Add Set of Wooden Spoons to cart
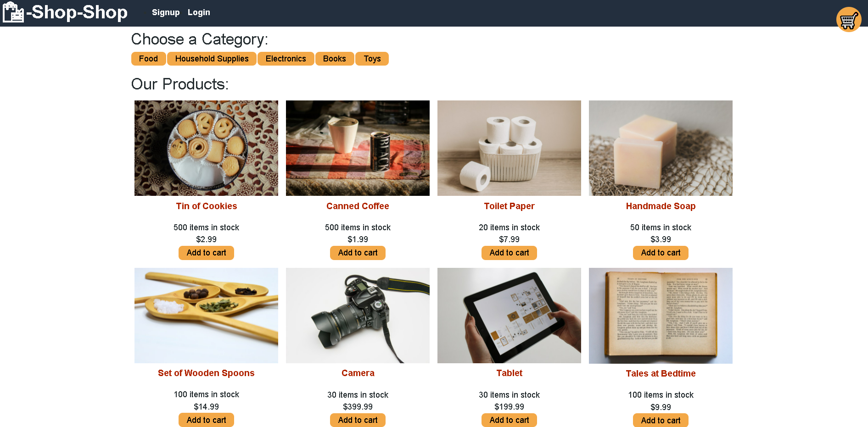Viewport: 868px width, 427px height. [206, 420]
